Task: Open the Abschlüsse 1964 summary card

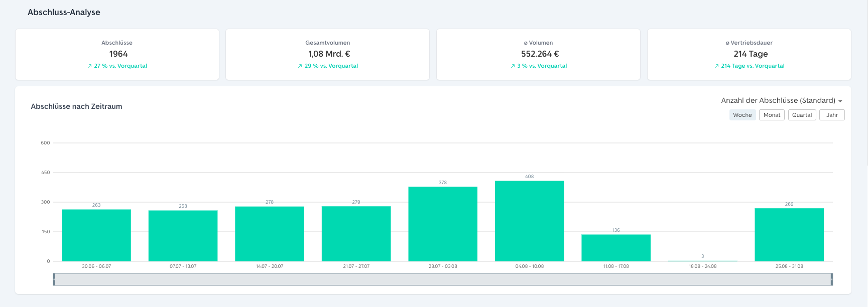Action: coord(117,54)
